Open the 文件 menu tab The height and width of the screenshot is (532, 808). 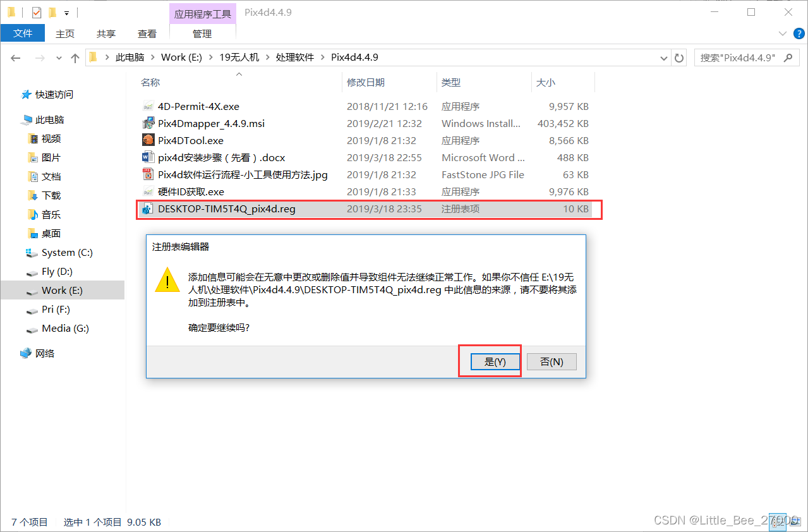[23, 33]
